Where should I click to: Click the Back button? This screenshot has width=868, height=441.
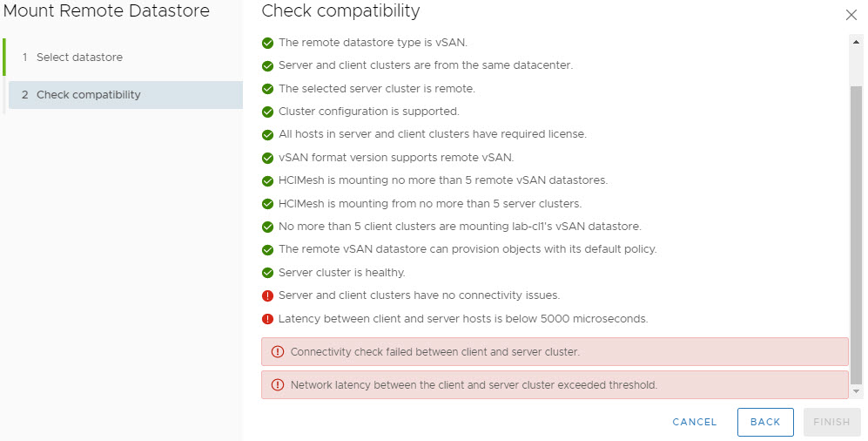(765, 422)
